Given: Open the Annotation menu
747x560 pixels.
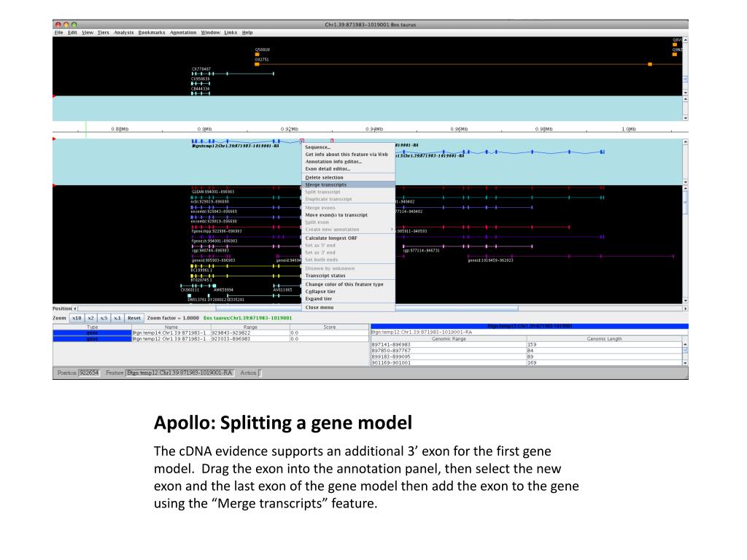Looking at the screenshot, I should [183, 32].
